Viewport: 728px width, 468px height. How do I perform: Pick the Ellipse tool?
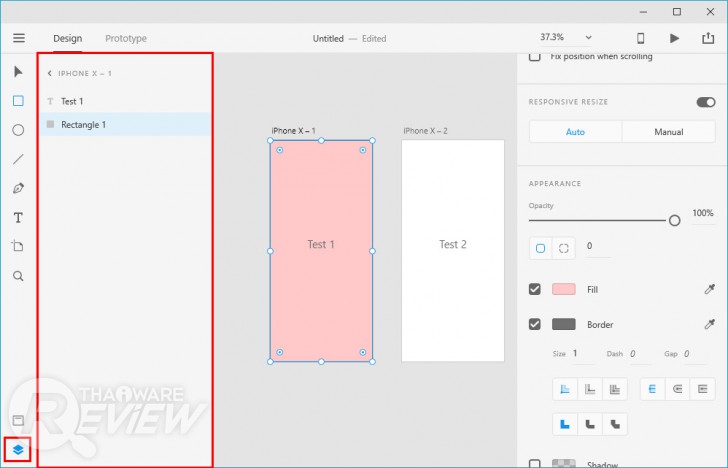click(18, 130)
